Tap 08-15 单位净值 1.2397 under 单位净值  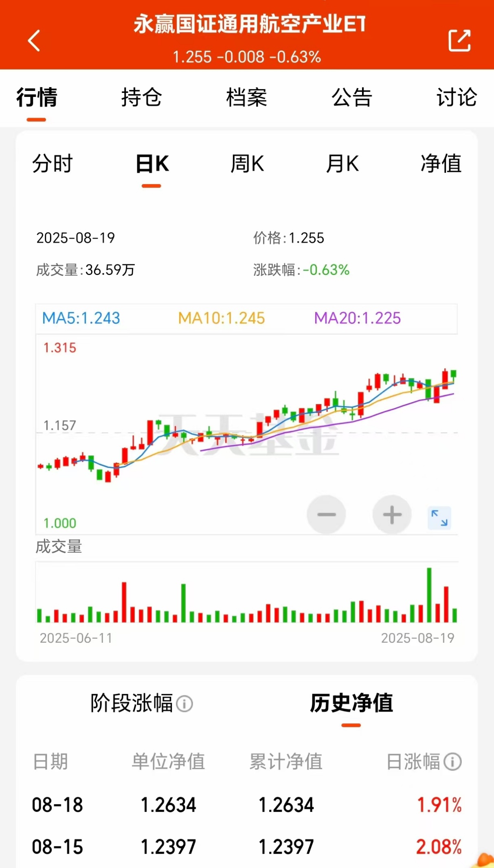coord(168,847)
